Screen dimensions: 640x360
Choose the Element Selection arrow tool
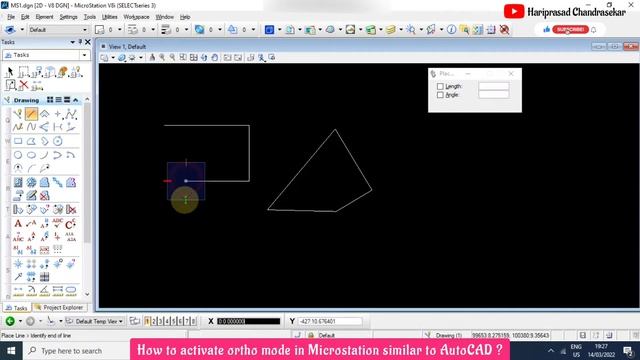(10, 72)
